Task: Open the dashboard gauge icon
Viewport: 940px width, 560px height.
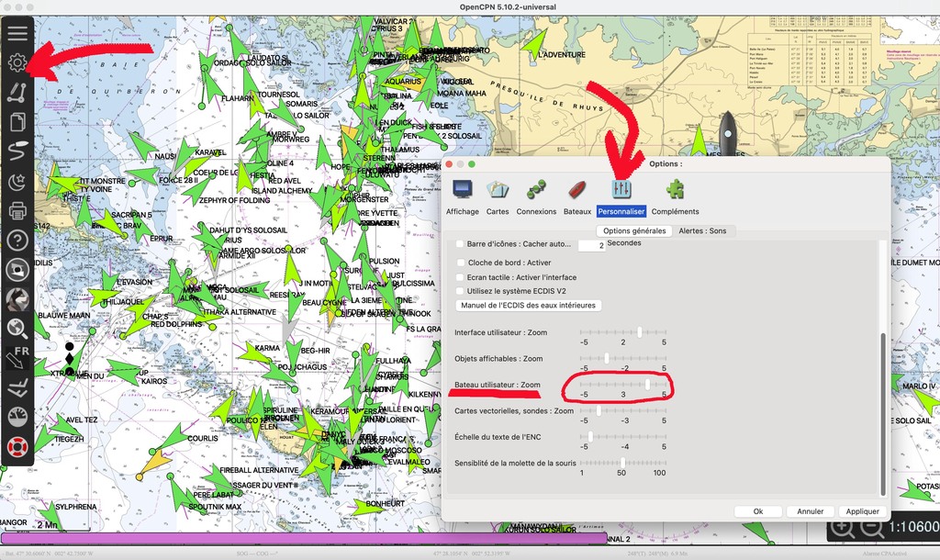Action: pyautogui.click(x=17, y=418)
